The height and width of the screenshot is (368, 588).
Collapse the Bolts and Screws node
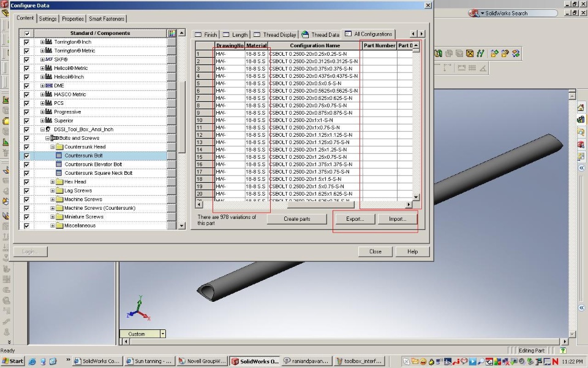coord(47,138)
